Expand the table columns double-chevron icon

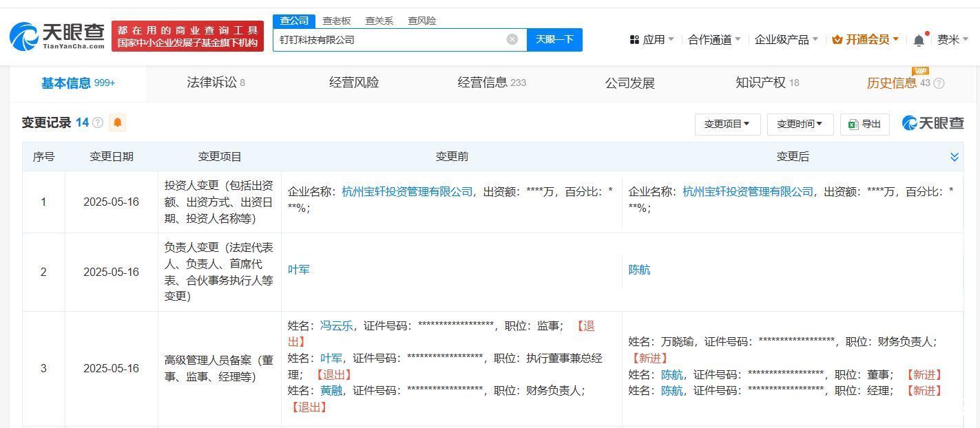click(955, 157)
